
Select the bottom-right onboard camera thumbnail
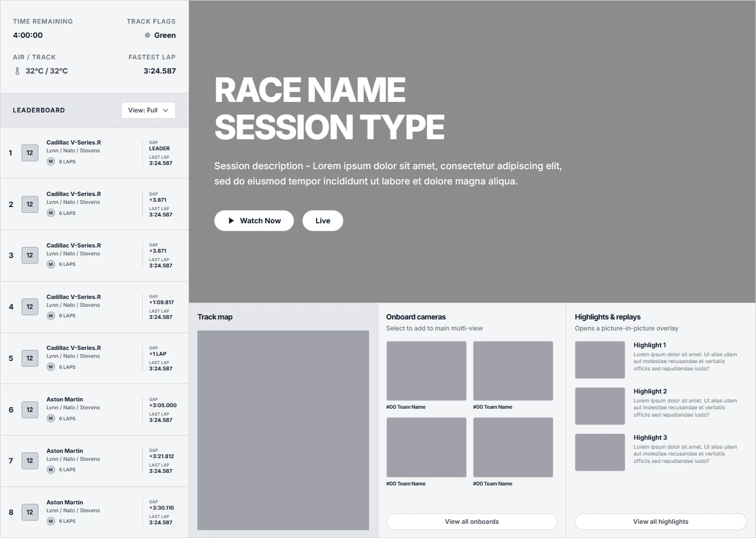tap(513, 447)
